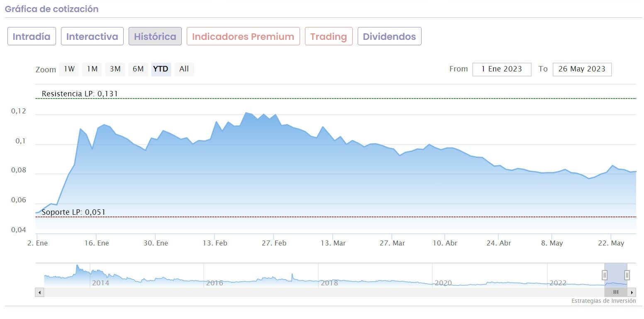The width and height of the screenshot is (644, 319).
Task: Open the Indicadores Premium tab
Action: (243, 37)
